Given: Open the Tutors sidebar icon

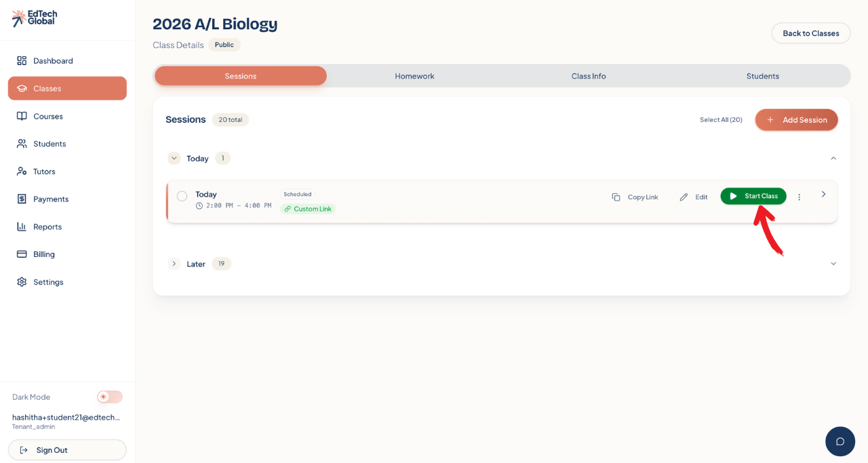Looking at the screenshot, I should tap(22, 172).
